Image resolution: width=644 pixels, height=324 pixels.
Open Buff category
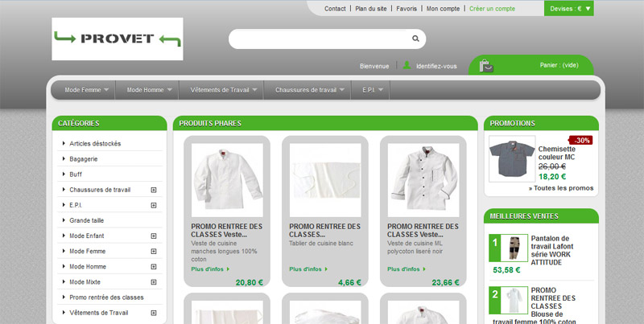coord(76,174)
